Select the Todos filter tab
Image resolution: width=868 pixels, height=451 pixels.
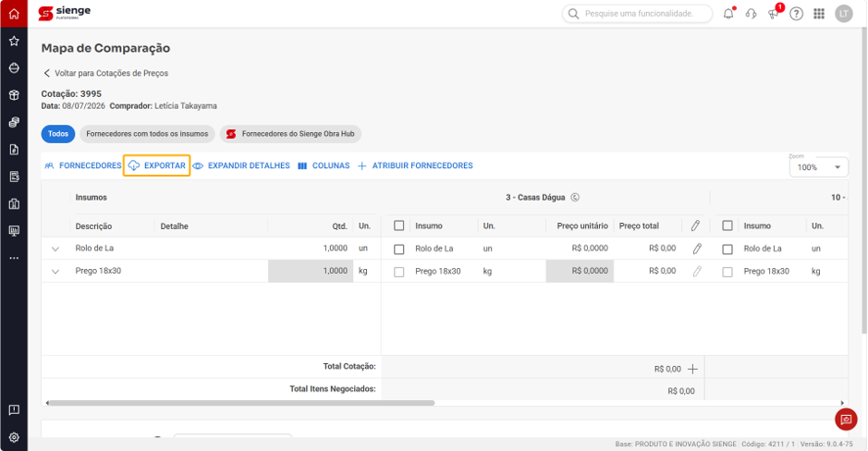(58, 134)
